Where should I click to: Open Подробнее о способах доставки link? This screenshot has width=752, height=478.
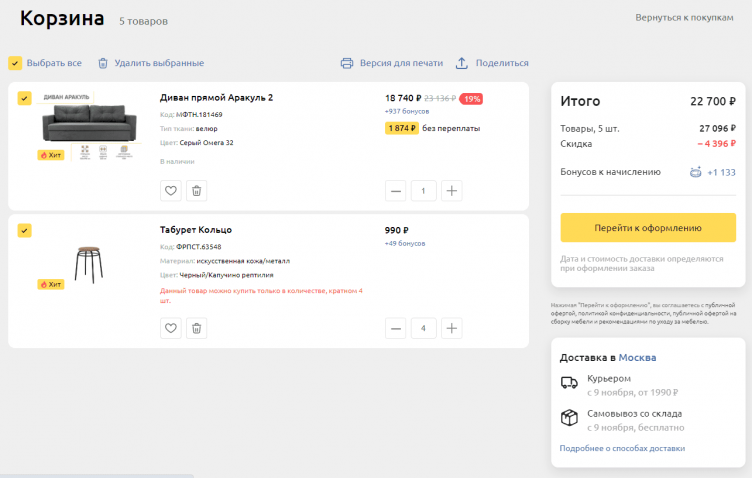click(622, 448)
